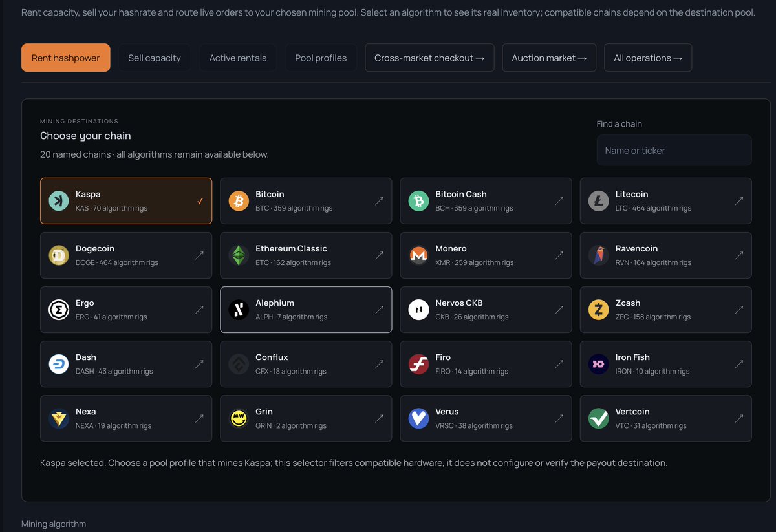776x532 pixels.
Task: Open the Sell capacity tab
Action: [x=155, y=58]
